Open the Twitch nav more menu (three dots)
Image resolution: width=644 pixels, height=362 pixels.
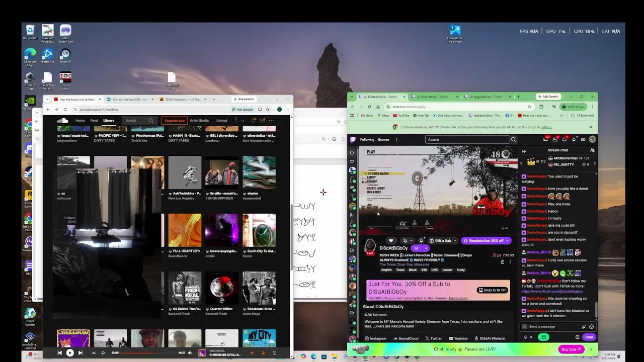396,140
